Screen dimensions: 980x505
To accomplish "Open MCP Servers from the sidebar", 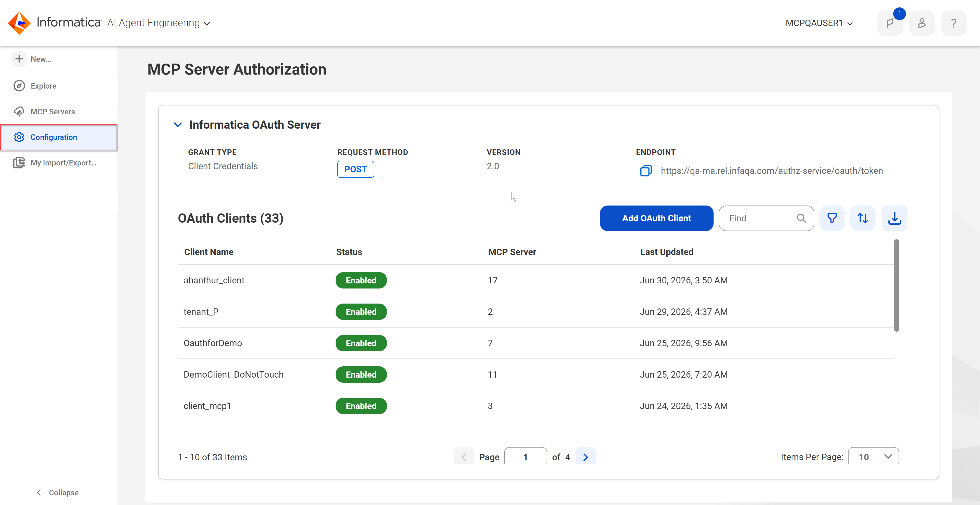I will [x=53, y=112].
